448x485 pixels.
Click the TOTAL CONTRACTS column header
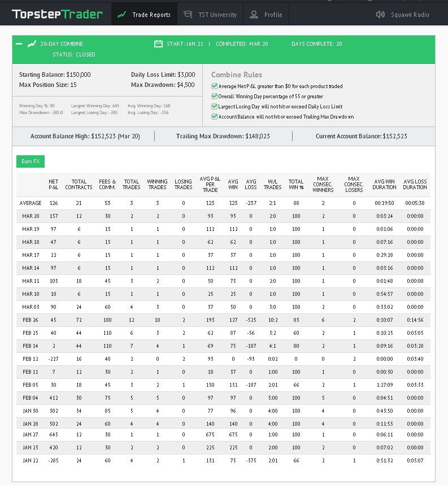pos(79,185)
